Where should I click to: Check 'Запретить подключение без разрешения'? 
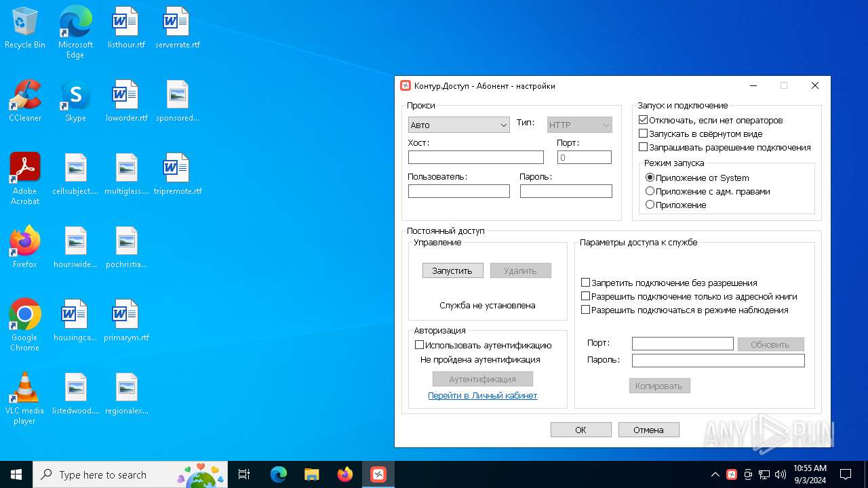click(586, 283)
